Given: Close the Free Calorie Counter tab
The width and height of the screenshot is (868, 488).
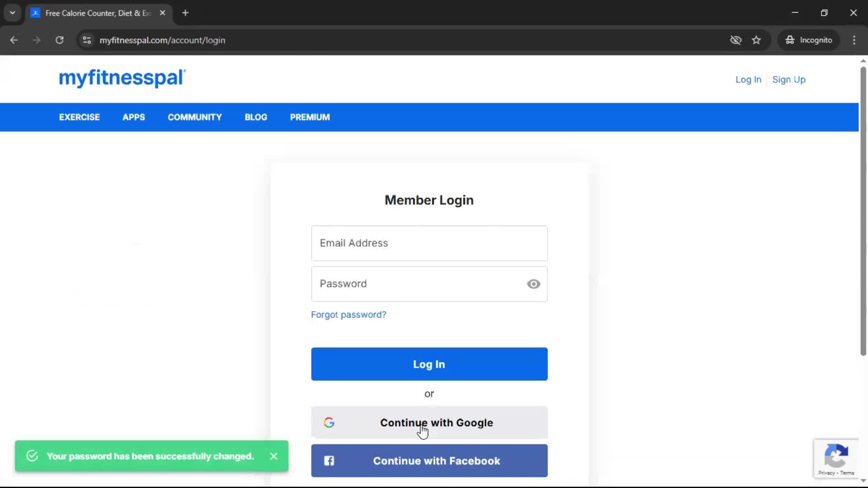Looking at the screenshot, I should [162, 13].
